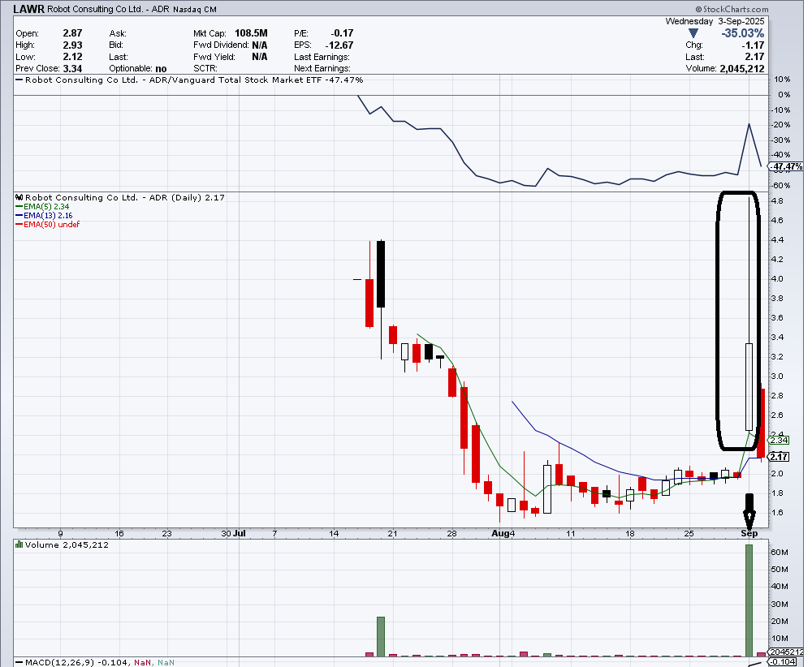812x667 pixels.
Task: Click the Chg value -1.17
Action: (753, 45)
